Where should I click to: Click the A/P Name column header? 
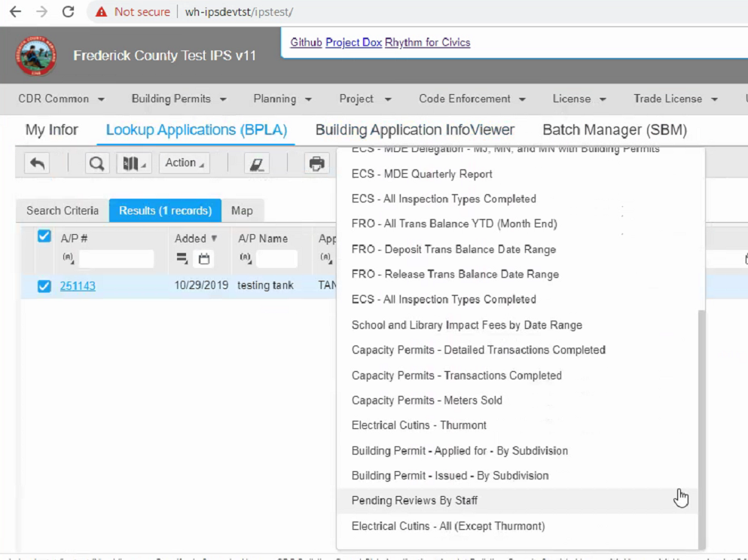[x=263, y=239]
